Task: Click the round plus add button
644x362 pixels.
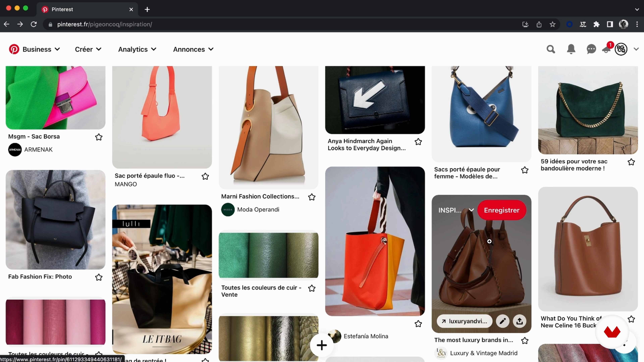Action: (x=321, y=345)
